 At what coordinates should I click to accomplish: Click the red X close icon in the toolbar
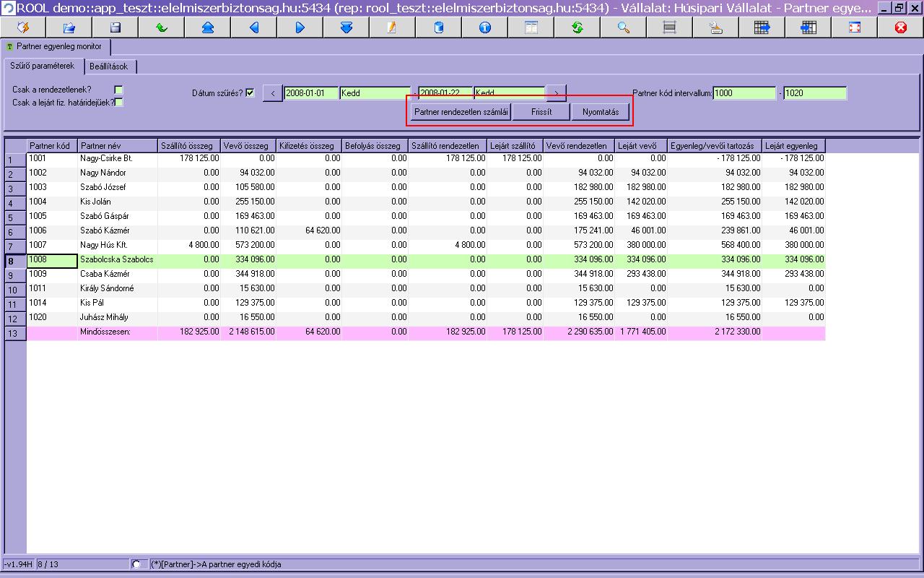coord(900,27)
